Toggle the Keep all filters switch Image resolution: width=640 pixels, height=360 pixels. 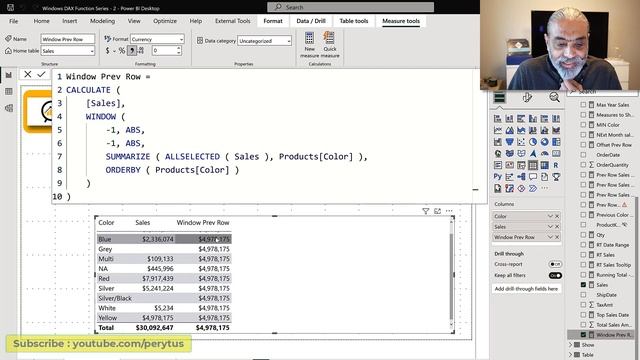coord(555,276)
